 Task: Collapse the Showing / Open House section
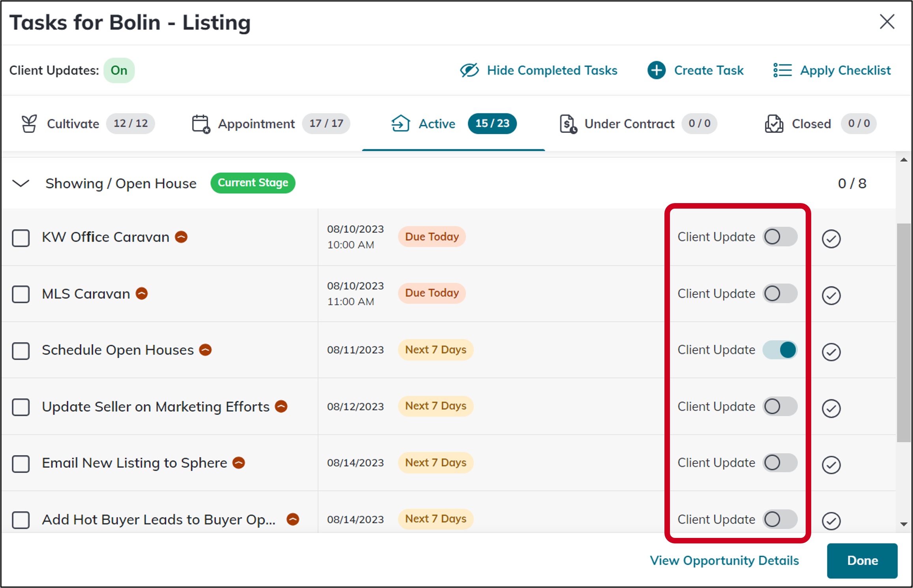(21, 183)
